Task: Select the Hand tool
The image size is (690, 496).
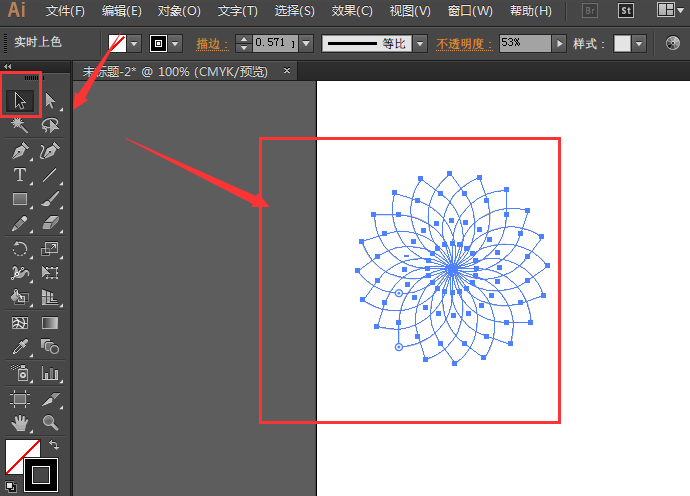Action: point(20,422)
